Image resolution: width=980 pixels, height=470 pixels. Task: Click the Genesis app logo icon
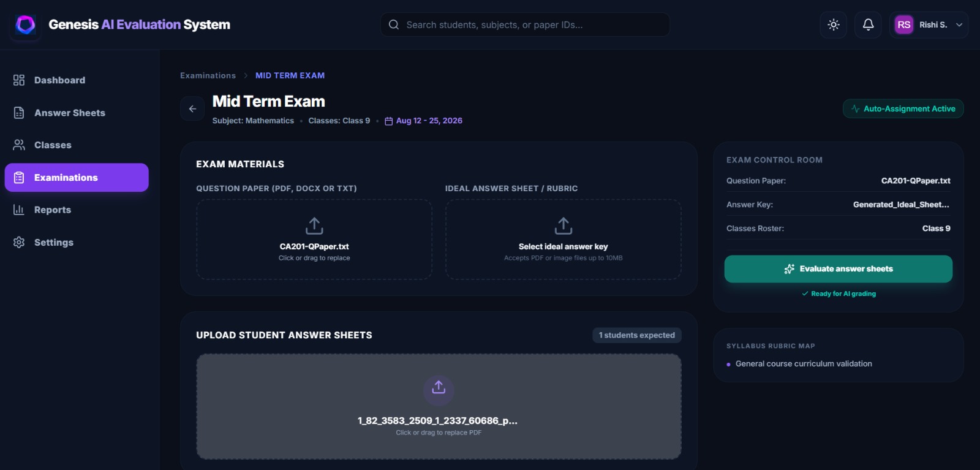(25, 25)
